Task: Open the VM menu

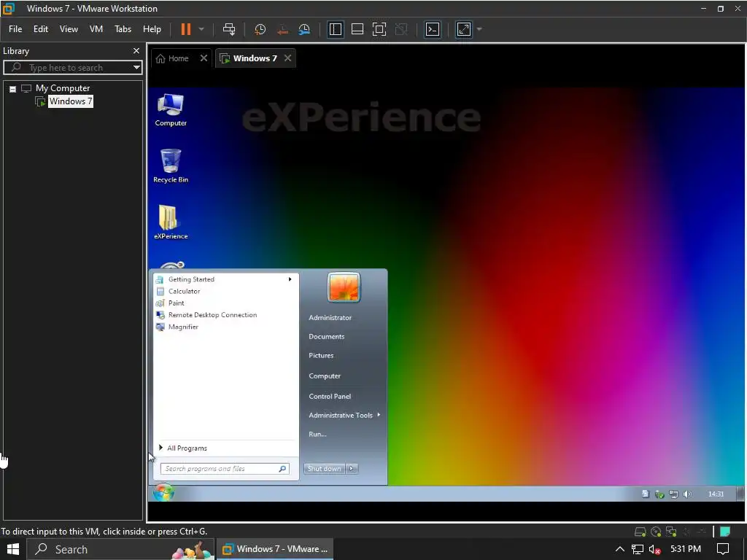Action: [x=96, y=29]
